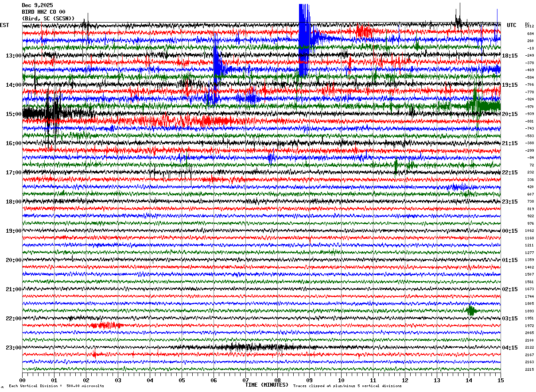Select the 20:00 EST time label
Viewport: 536px width, 392px height.
pyautogui.click(x=14, y=260)
